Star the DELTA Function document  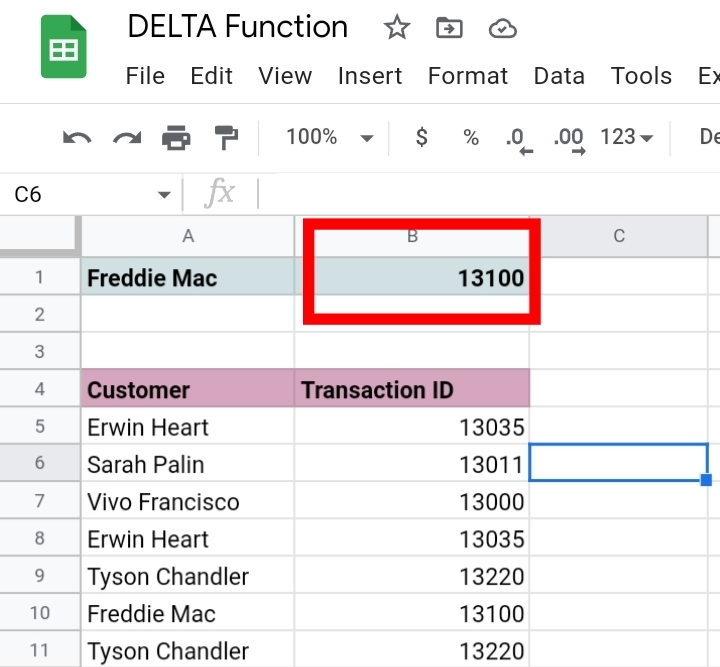(x=397, y=28)
